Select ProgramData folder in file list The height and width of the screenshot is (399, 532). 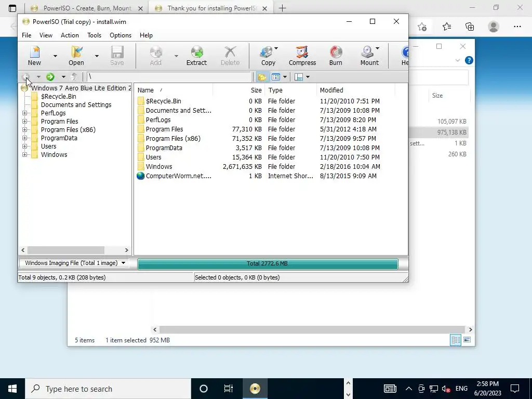[x=164, y=148]
